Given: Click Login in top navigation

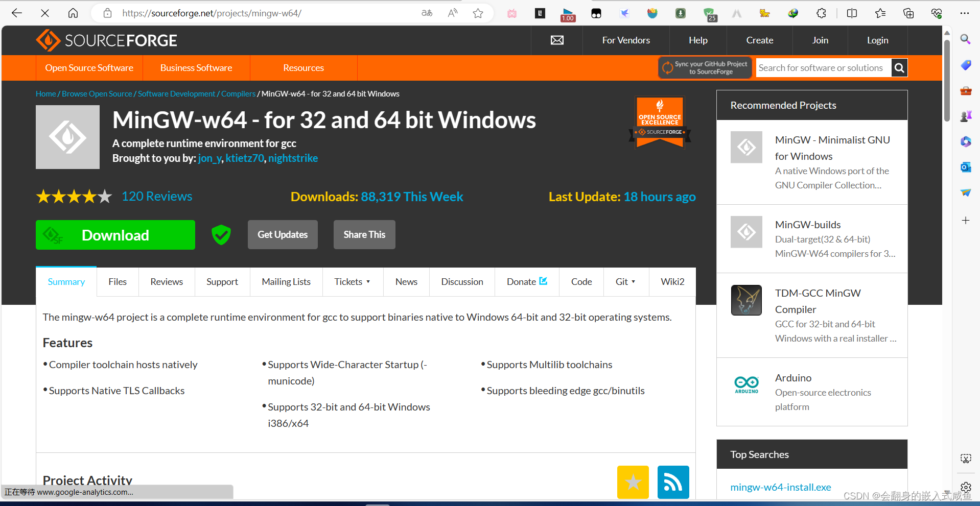Looking at the screenshot, I should tap(877, 40).
